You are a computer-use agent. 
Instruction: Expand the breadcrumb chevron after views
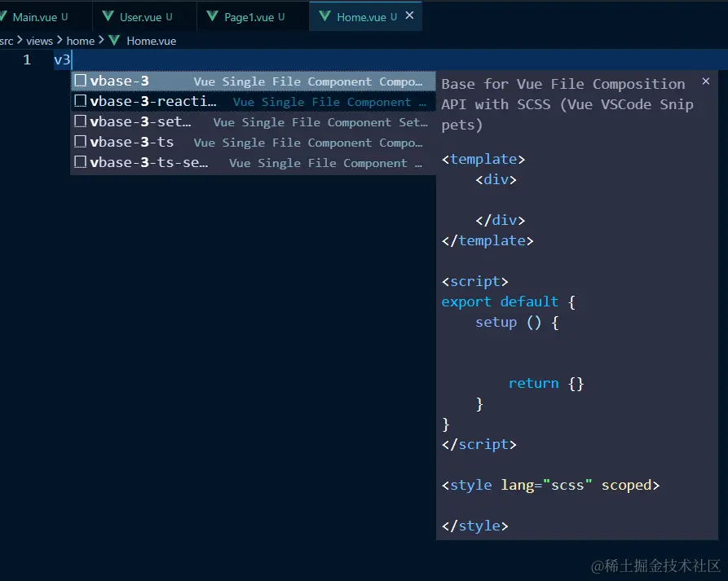(x=60, y=41)
